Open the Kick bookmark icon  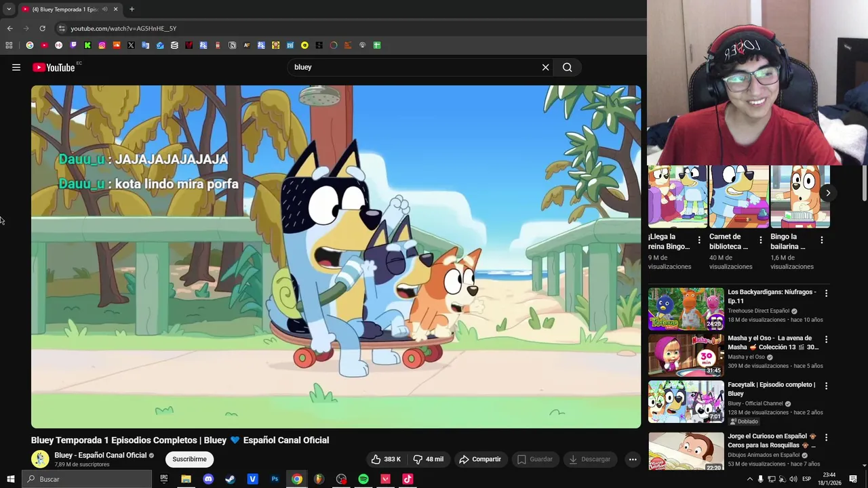(87, 45)
